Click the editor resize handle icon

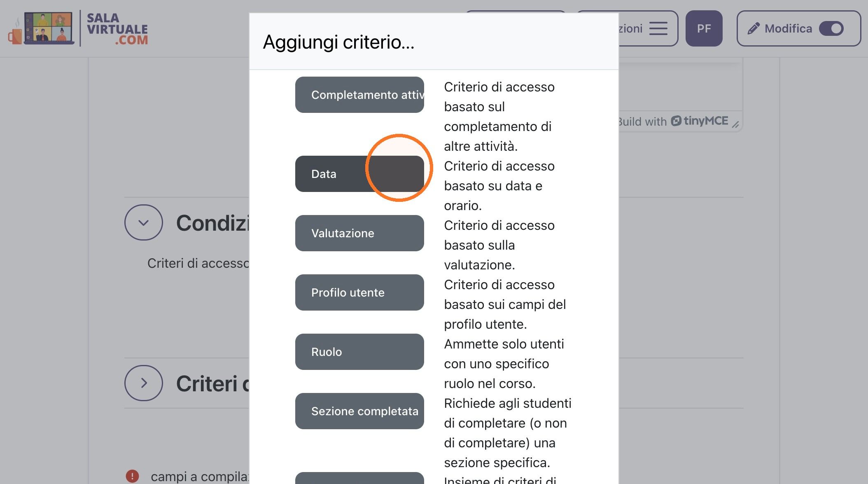(x=735, y=124)
